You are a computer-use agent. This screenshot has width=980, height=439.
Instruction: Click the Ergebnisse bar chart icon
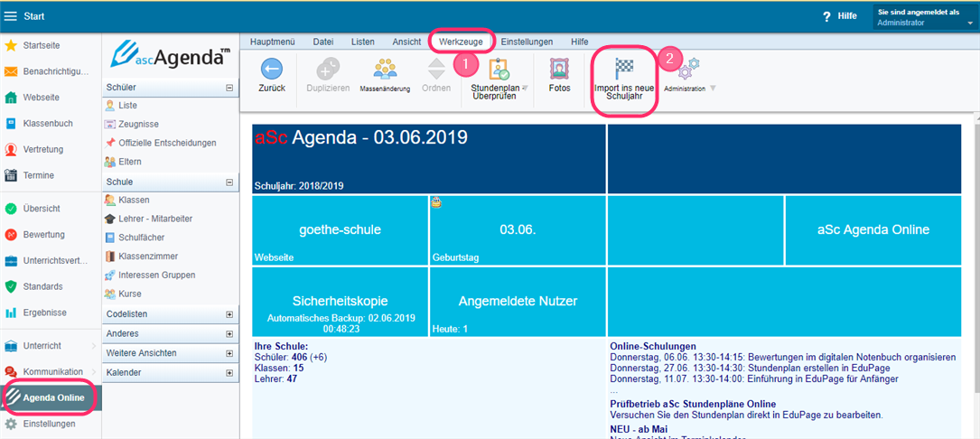[11, 312]
